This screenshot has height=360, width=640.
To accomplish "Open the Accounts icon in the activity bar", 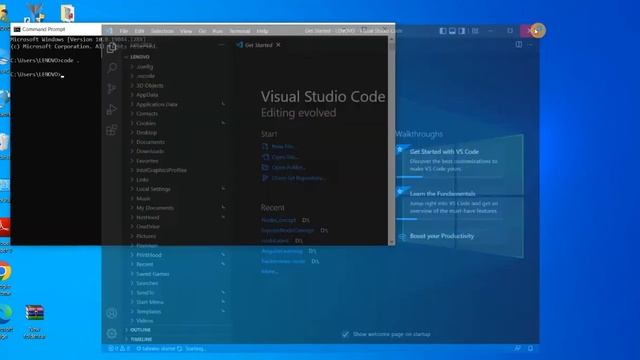I will [111, 313].
